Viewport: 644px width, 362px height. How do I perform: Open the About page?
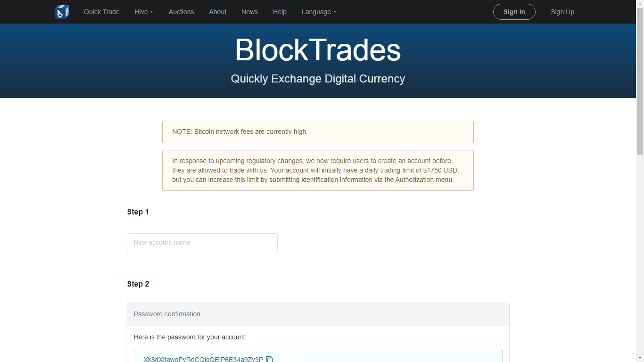[x=218, y=12]
